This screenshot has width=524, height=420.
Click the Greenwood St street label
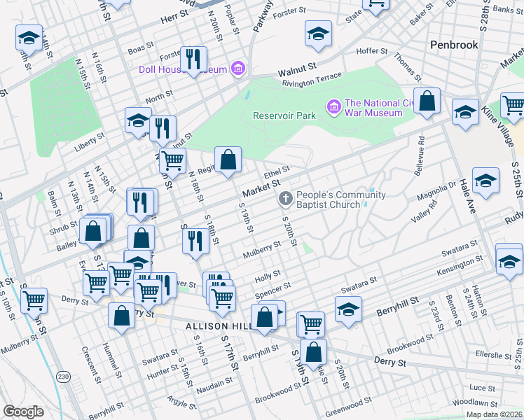pyautogui.click(x=348, y=407)
